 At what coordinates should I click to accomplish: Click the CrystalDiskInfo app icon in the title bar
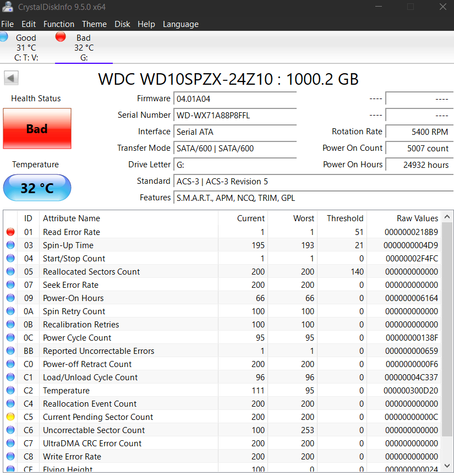click(x=8, y=7)
